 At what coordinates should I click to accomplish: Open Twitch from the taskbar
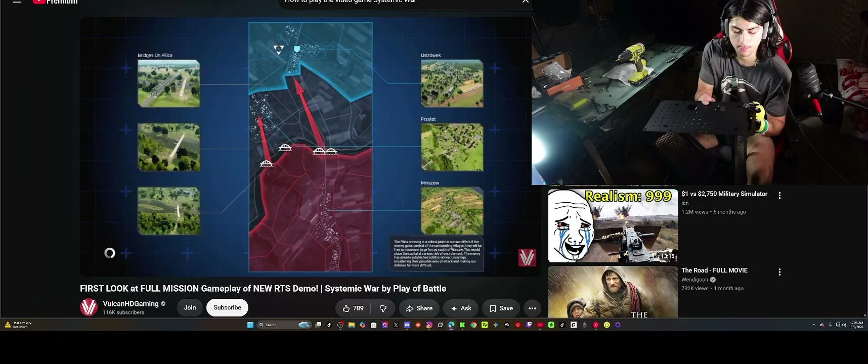529,325
